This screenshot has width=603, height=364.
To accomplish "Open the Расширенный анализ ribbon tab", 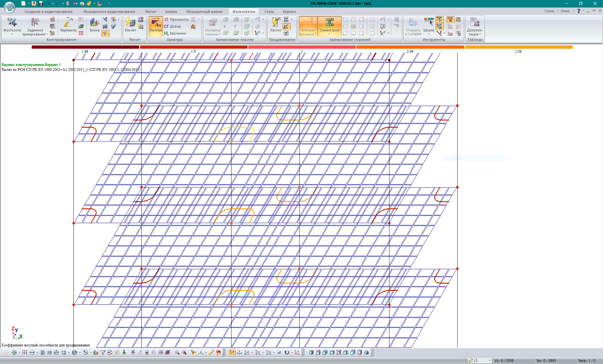I will click(x=204, y=12).
